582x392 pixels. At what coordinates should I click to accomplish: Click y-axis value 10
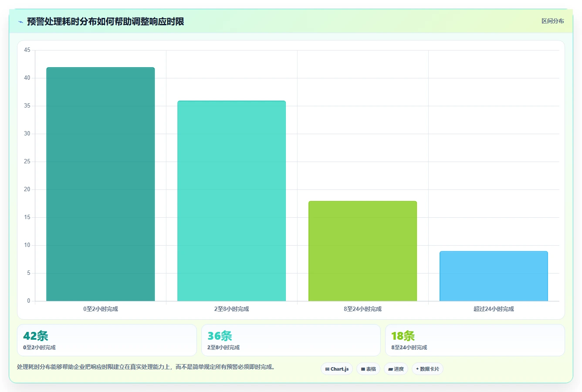pos(27,245)
